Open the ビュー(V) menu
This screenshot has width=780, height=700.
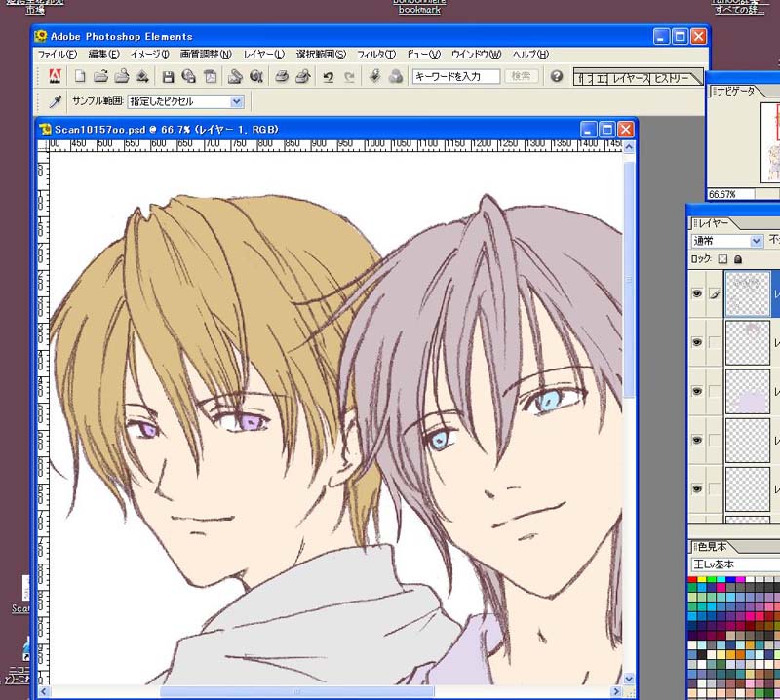[424, 55]
